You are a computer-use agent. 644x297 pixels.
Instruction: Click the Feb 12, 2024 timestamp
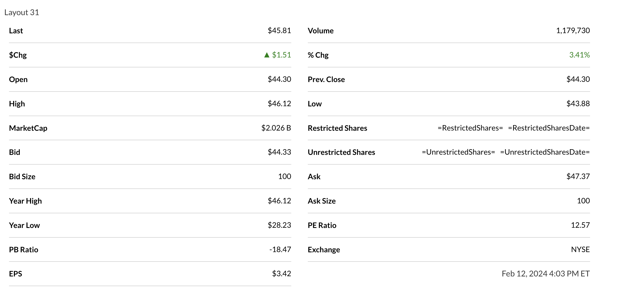click(546, 274)
